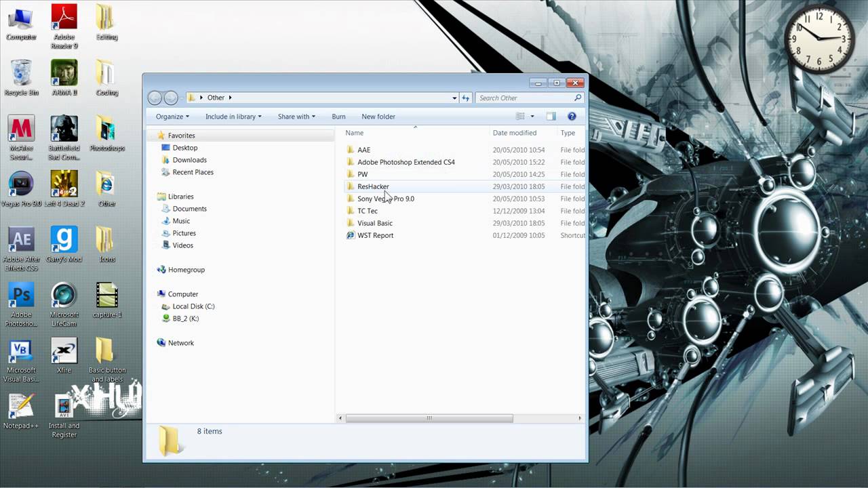Select Network in navigation pane
Viewport: 868px width, 488px height.
click(175, 343)
